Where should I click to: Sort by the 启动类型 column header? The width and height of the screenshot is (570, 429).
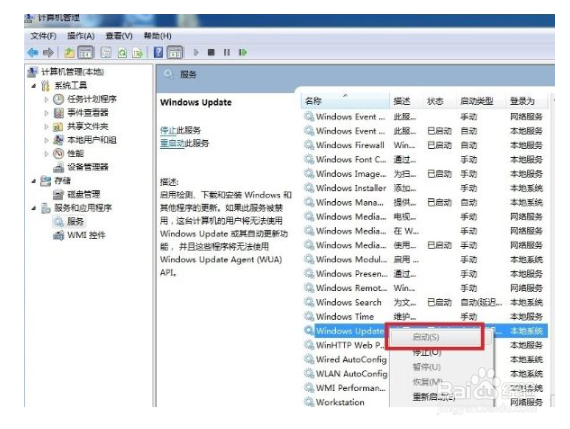point(480,101)
